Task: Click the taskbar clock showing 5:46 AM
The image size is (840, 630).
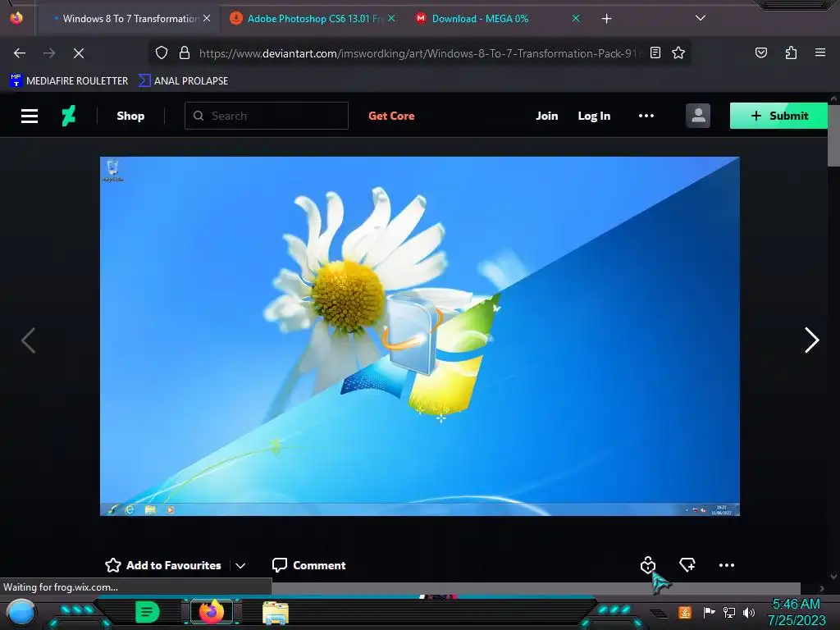Action: (796, 612)
